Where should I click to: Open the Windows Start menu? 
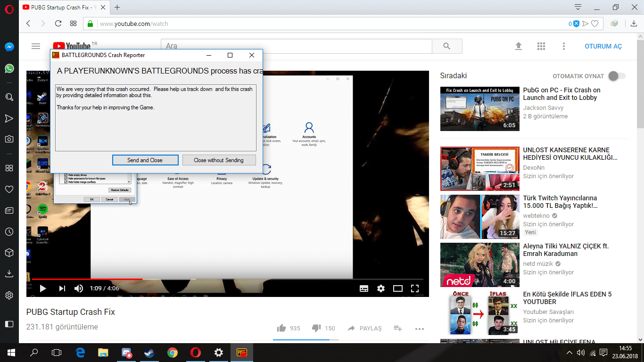click(11, 353)
